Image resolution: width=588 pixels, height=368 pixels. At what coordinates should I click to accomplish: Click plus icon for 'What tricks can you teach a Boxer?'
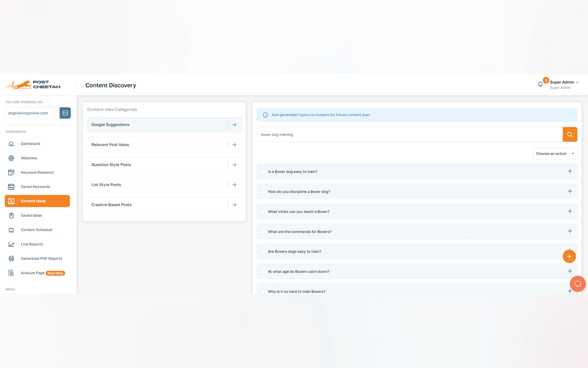click(x=569, y=211)
